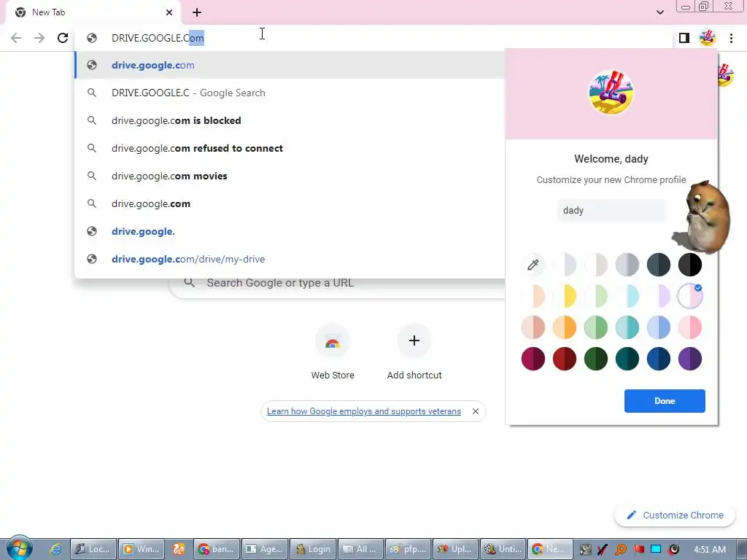Open the Chrome side panel

point(684,38)
